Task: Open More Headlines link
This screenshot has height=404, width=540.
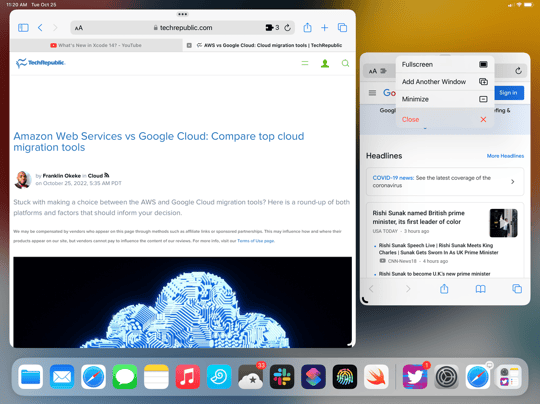Action: click(x=505, y=156)
